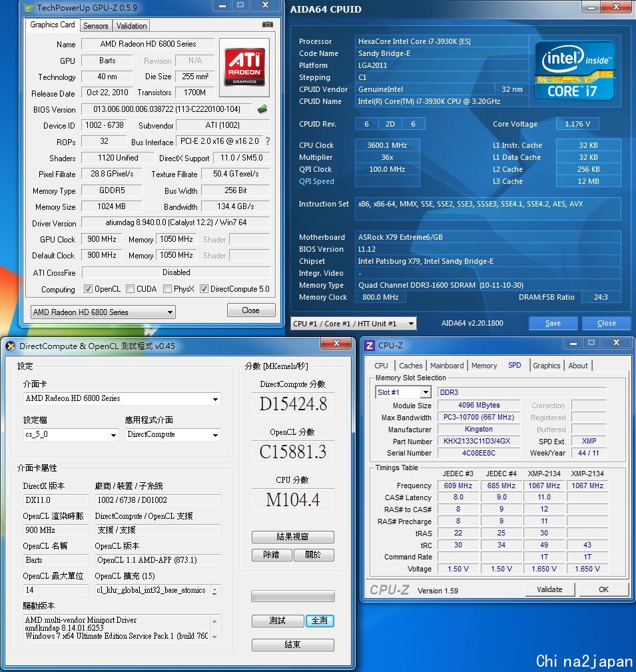Minimize the GPU-Z window
Viewport: 636px width, 672px height.
point(222,5)
